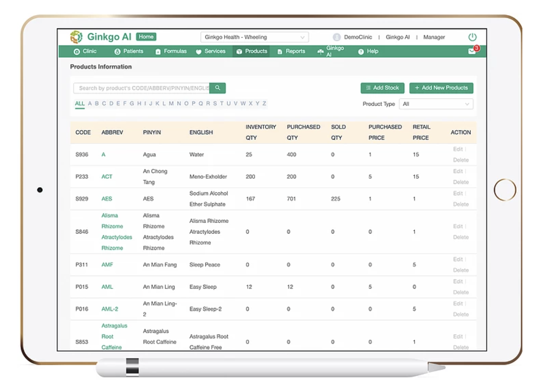
Task: Open the A abbreviation link in row S936
Action: [x=103, y=154]
